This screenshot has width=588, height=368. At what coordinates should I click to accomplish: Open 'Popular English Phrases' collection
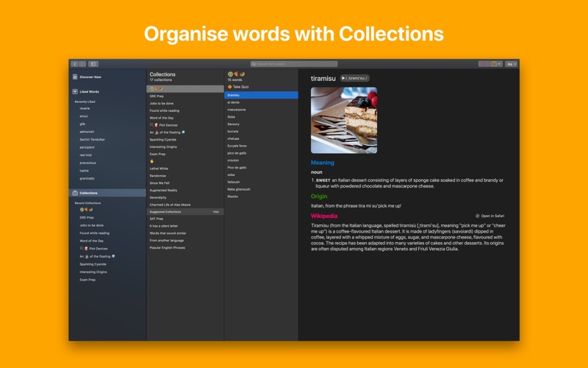click(168, 248)
